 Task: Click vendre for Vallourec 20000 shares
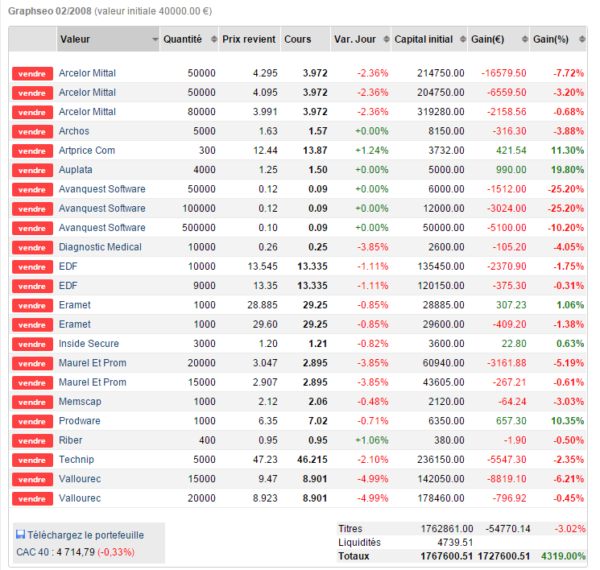(x=33, y=498)
